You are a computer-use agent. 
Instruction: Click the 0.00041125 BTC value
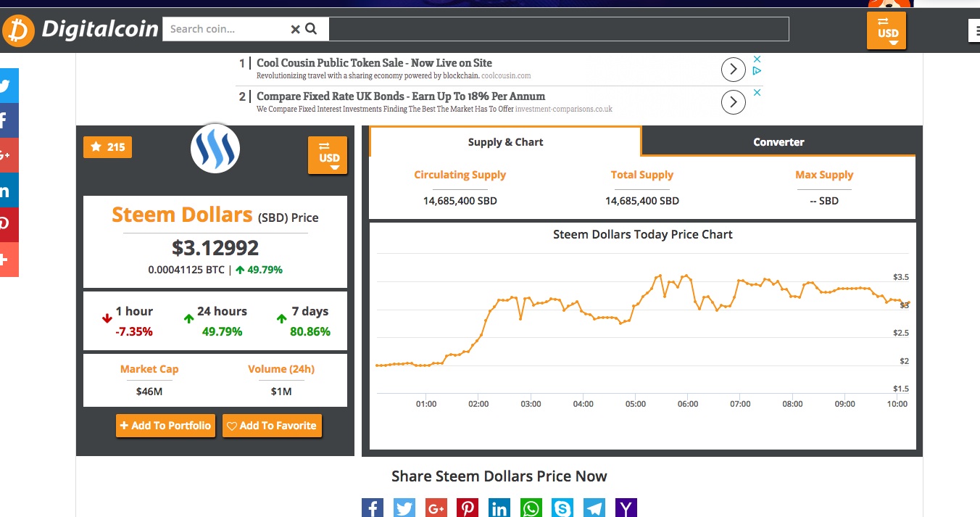coord(186,270)
